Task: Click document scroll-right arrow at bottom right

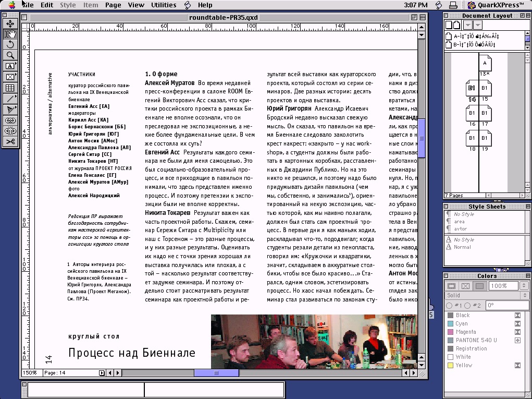Action: (x=414, y=373)
